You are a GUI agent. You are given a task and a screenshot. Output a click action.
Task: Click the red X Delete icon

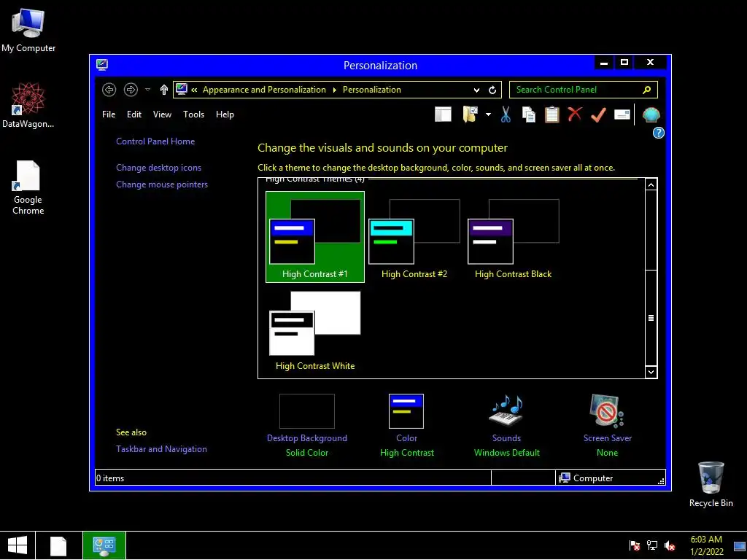coord(575,114)
